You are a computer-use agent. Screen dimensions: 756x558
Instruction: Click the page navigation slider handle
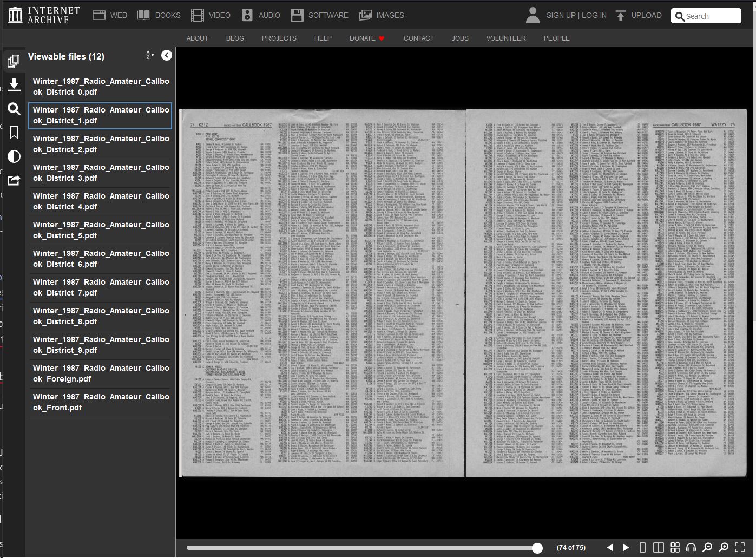537,548
